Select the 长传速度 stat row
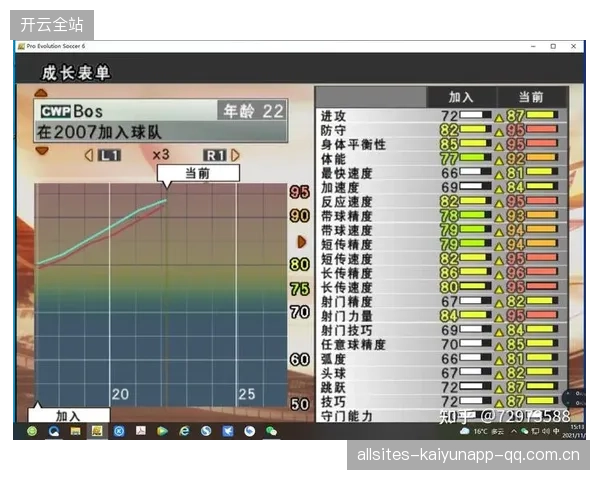The height and width of the screenshot is (480, 600). (441, 287)
